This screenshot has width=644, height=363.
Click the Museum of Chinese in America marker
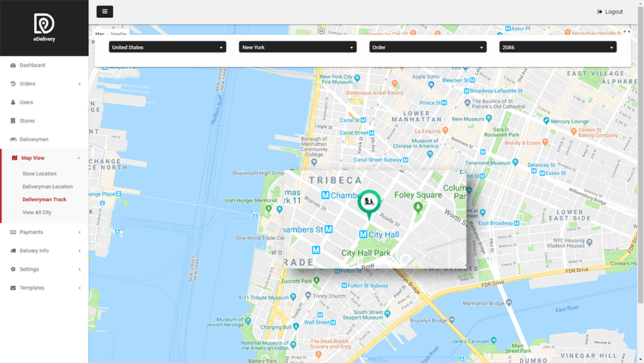tap(429, 154)
